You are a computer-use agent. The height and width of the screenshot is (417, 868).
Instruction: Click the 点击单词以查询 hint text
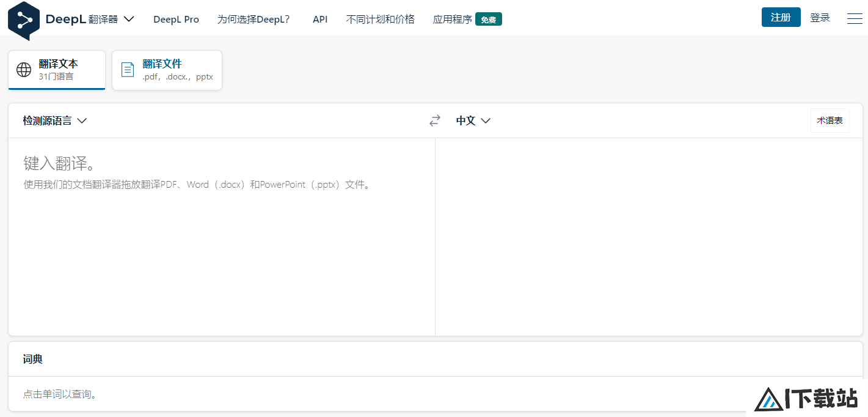point(60,394)
